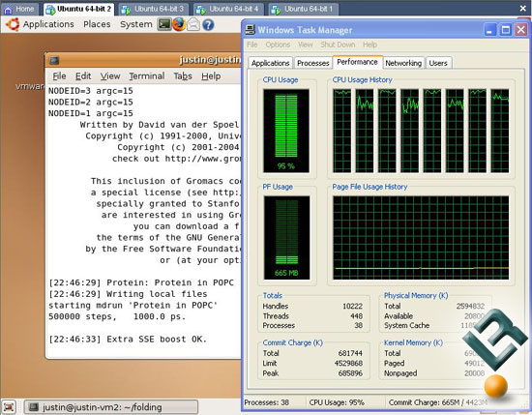
Task: Open the terminal File menu
Action: tap(59, 76)
